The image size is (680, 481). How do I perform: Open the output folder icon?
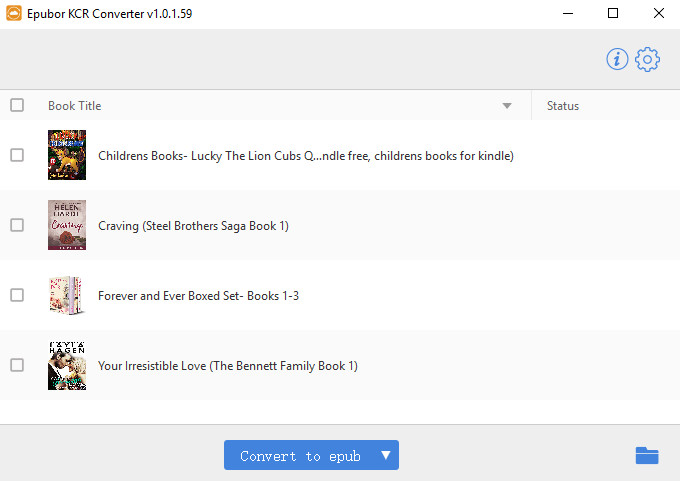click(x=647, y=455)
